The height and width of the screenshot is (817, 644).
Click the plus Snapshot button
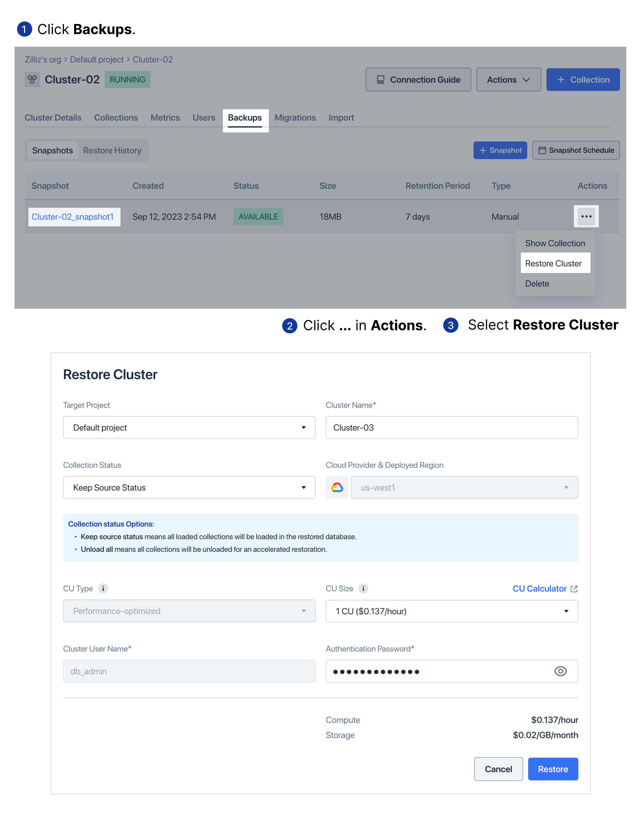500,150
